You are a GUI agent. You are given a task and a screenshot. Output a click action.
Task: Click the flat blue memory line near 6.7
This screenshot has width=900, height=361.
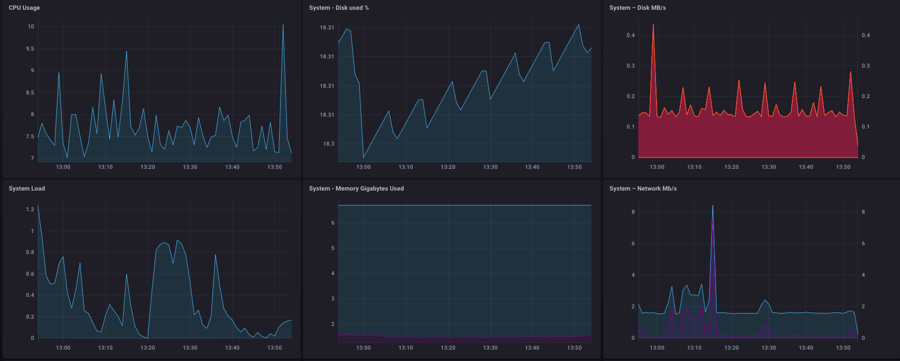[x=465, y=205]
